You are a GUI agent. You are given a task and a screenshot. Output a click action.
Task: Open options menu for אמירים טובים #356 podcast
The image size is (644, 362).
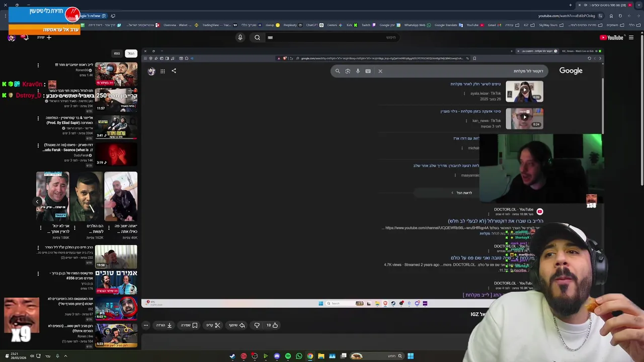point(38,274)
